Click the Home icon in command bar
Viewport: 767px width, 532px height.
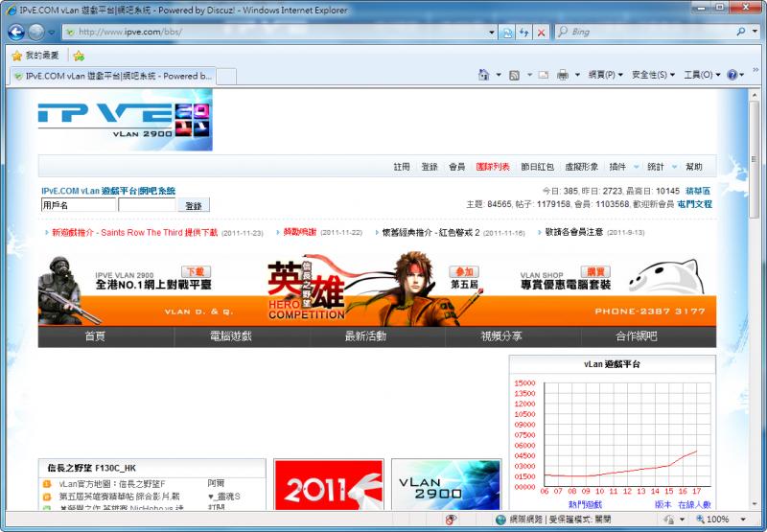[x=484, y=75]
